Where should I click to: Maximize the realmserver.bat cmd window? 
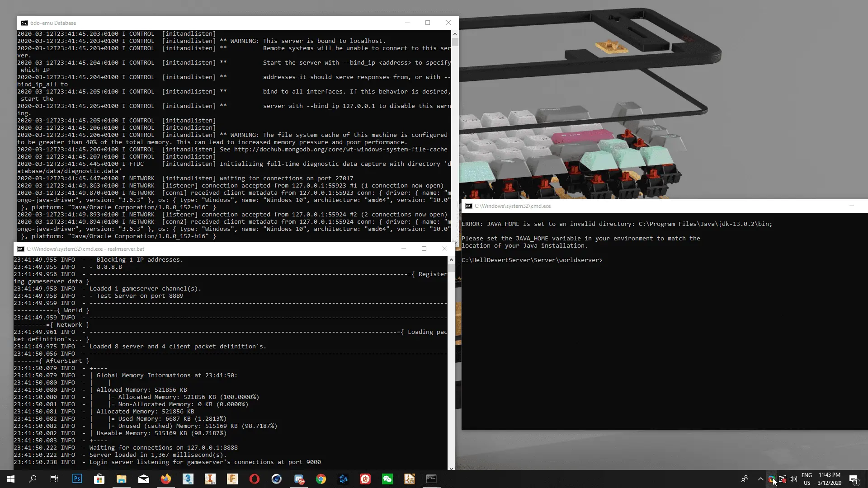pyautogui.click(x=424, y=249)
